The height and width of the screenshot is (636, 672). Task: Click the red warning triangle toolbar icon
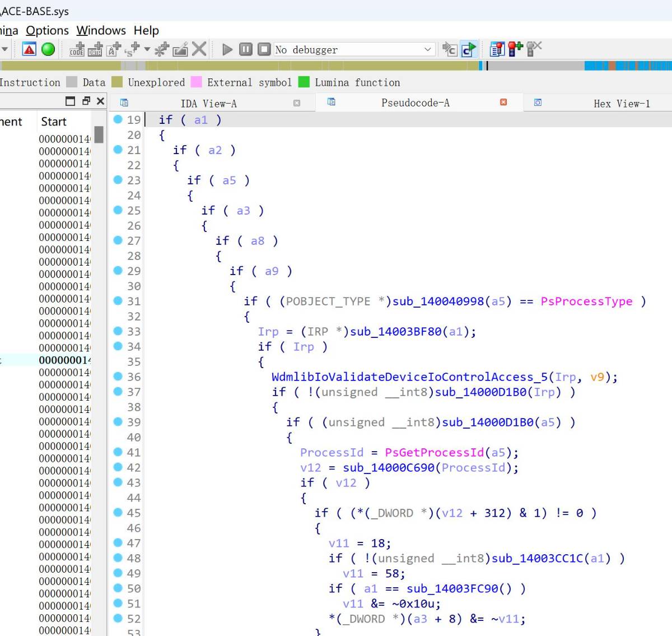coord(29,49)
